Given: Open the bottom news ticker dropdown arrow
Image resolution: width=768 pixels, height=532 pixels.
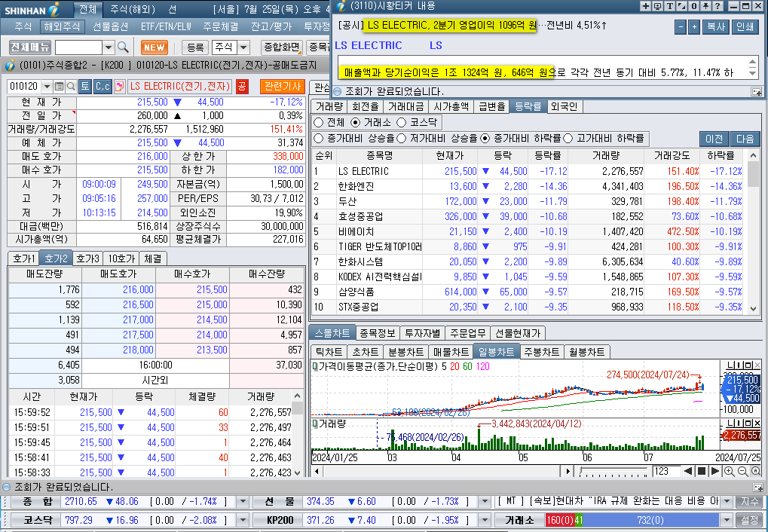Looking at the screenshot, I should 727,502.
